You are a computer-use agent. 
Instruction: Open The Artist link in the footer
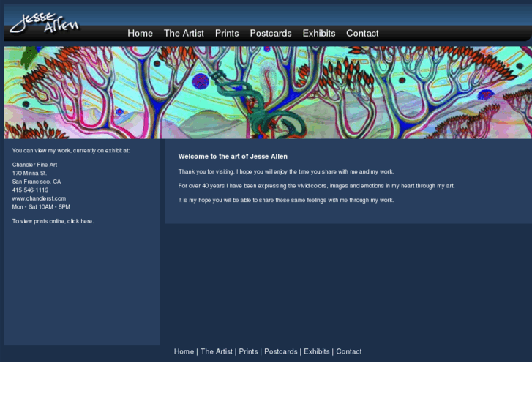click(217, 351)
